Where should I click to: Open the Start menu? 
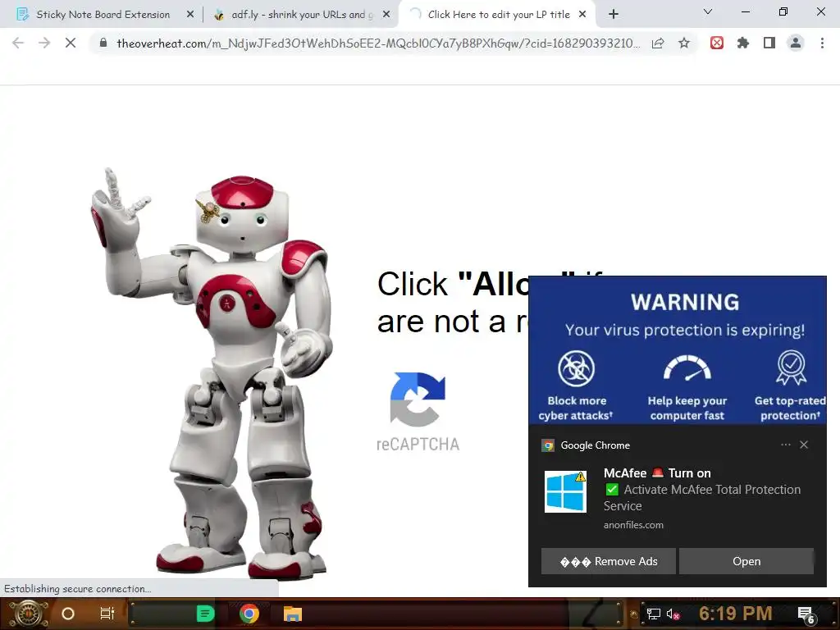[28, 614]
